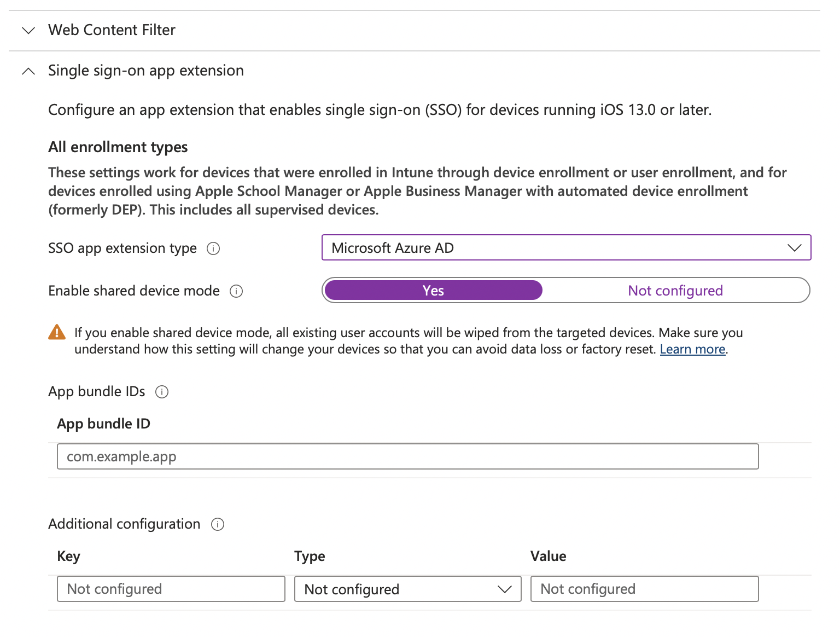Click the App bundle IDs label
The width and height of the screenshot is (840, 637).
pos(97,392)
